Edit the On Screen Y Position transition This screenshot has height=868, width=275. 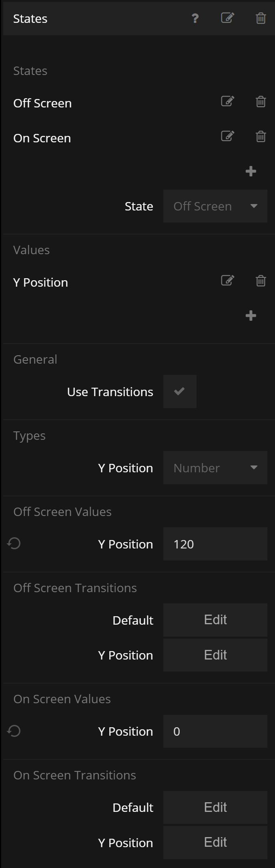tap(215, 842)
